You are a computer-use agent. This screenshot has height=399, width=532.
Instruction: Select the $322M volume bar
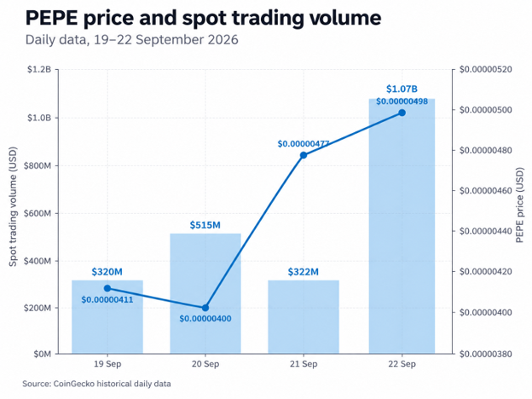point(304,317)
